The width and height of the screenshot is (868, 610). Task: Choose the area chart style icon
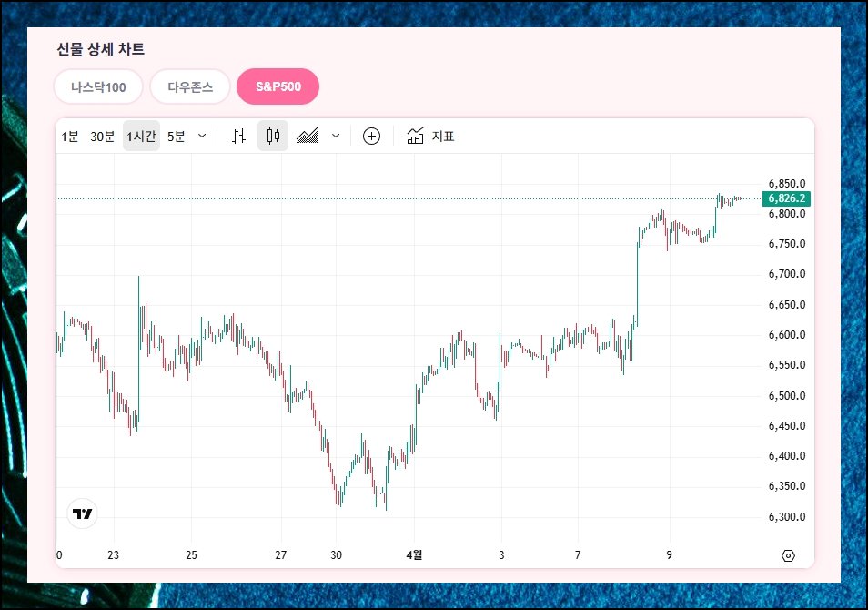[x=308, y=136]
